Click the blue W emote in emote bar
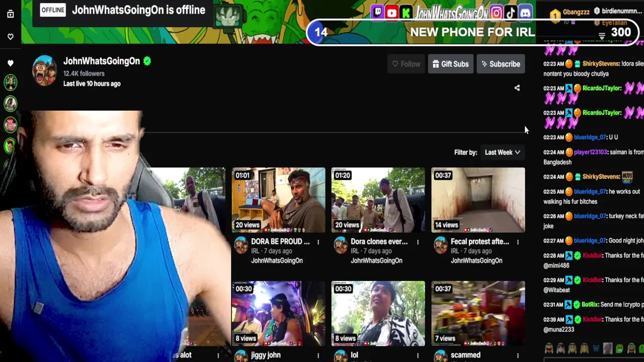 click(596, 348)
